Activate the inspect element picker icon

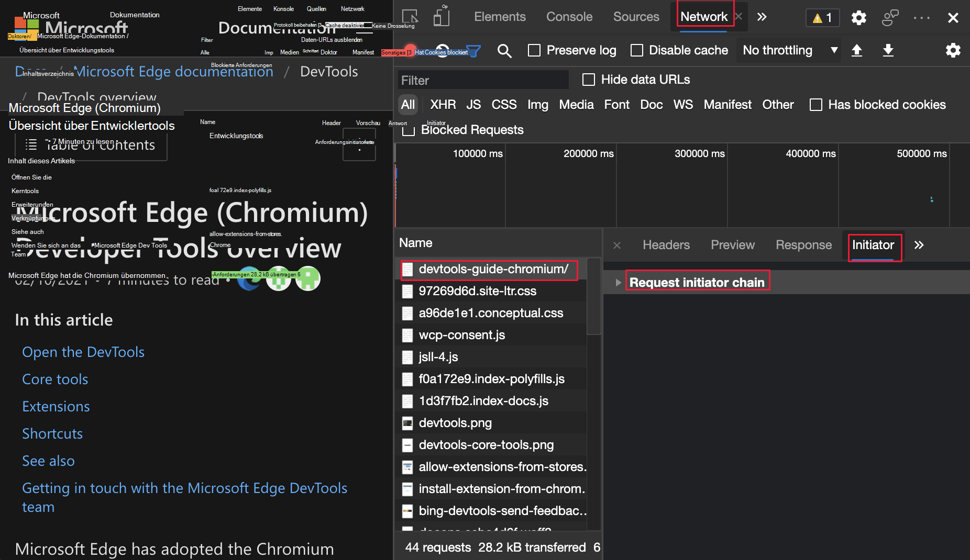[x=410, y=17]
